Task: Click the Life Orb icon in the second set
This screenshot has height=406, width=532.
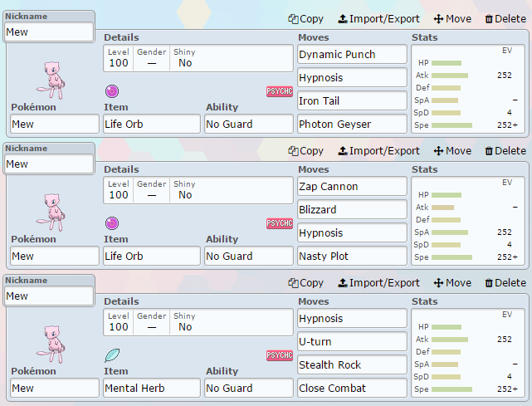Action: (112, 223)
